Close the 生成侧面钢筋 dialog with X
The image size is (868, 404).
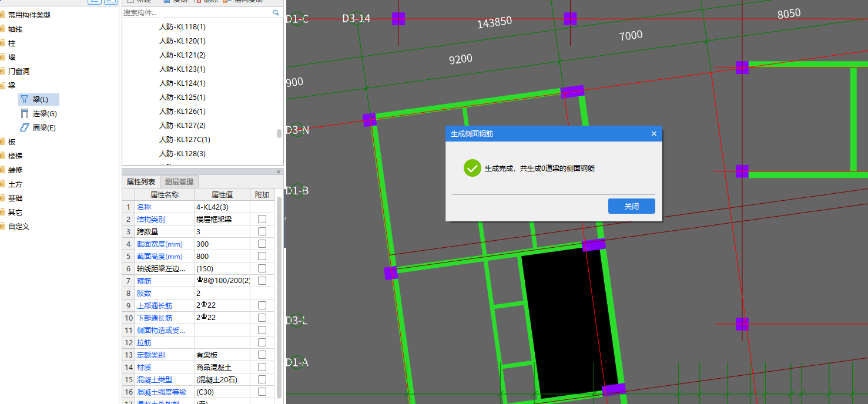pyautogui.click(x=654, y=134)
